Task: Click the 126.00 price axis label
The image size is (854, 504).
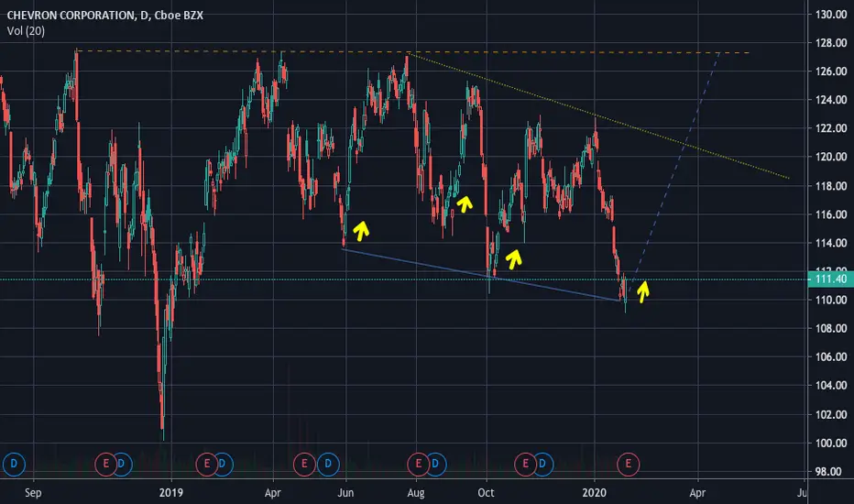Action: click(831, 71)
